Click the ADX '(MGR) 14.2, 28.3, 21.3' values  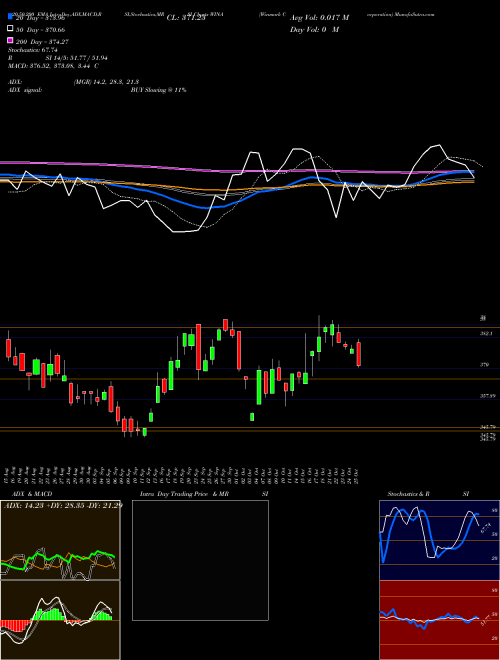click(x=106, y=82)
